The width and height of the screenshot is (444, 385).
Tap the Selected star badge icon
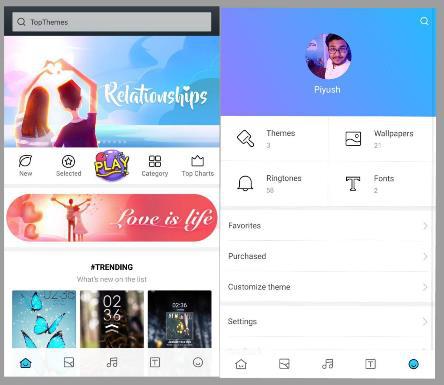(x=68, y=162)
